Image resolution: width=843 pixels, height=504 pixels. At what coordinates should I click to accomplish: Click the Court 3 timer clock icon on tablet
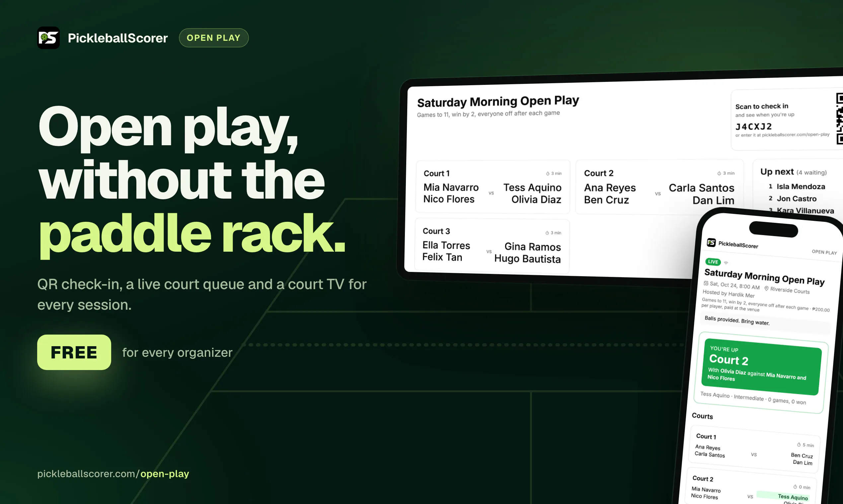tap(547, 233)
